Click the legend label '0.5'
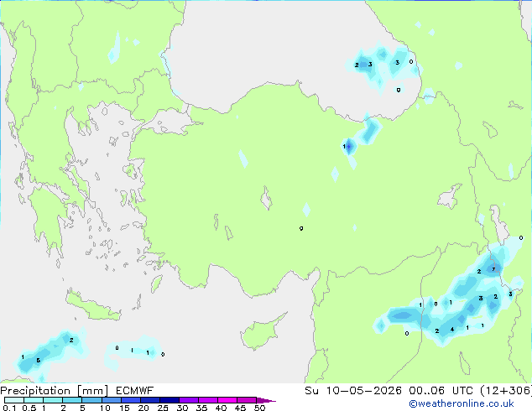 click(x=29, y=408)
